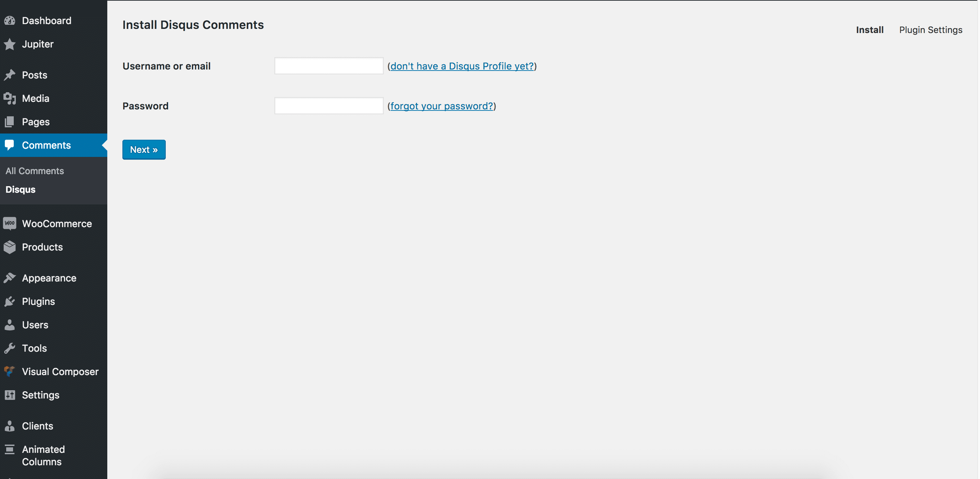The image size is (980, 479).
Task: Click the Media icon in sidebar
Action: (x=10, y=99)
